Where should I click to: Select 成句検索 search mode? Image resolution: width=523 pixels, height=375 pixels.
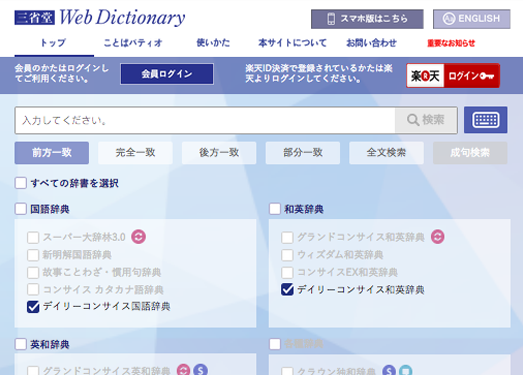coord(470,153)
